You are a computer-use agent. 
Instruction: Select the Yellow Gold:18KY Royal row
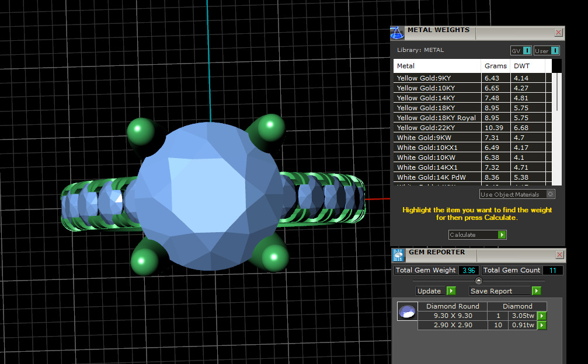[472, 118]
